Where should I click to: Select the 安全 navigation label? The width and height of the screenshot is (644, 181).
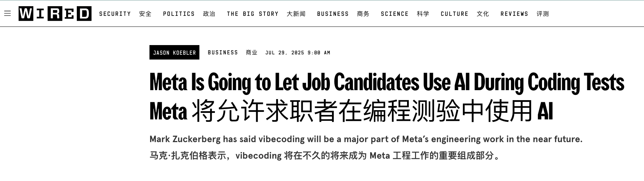pyautogui.click(x=145, y=14)
